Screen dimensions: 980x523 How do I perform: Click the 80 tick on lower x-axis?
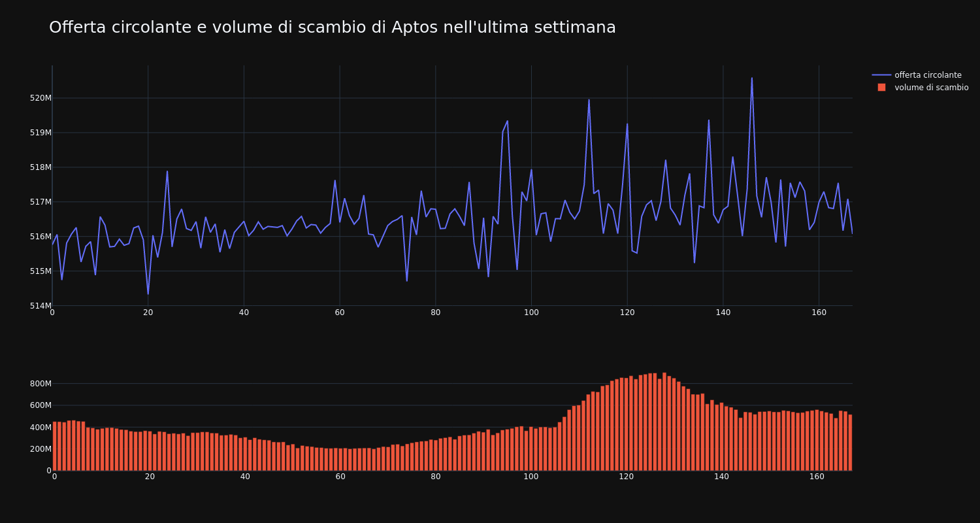click(x=436, y=477)
